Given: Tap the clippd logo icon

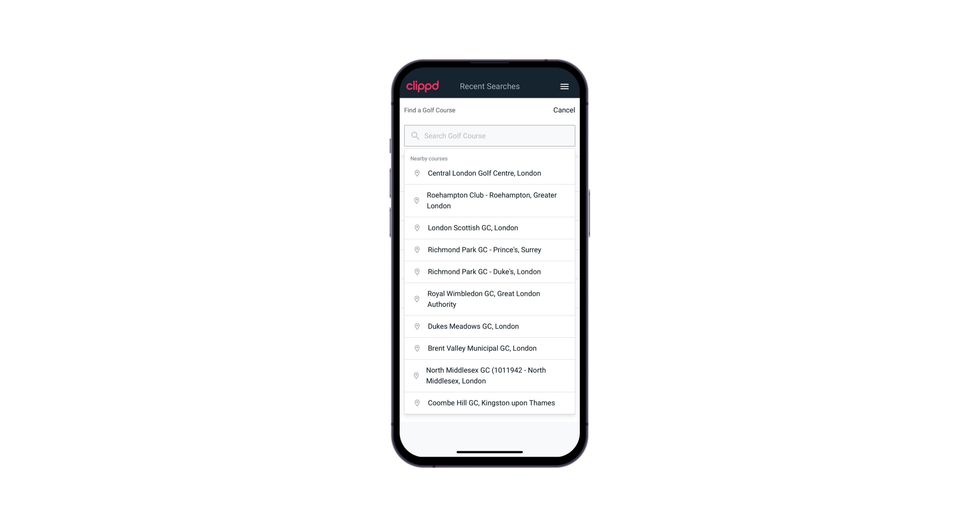Looking at the screenshot, I should point(423,86).
